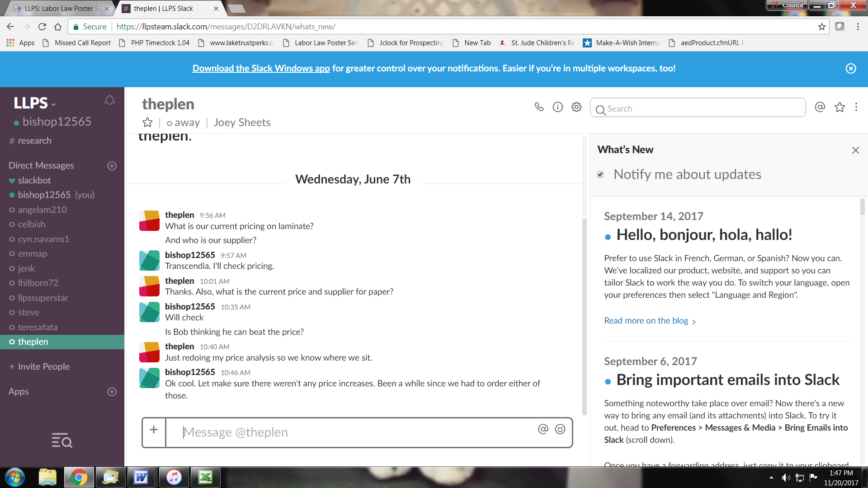The height and width of the screenshot is (488, 868).
Task: Uncheck Notify me about updates
Action: point(600,174)
